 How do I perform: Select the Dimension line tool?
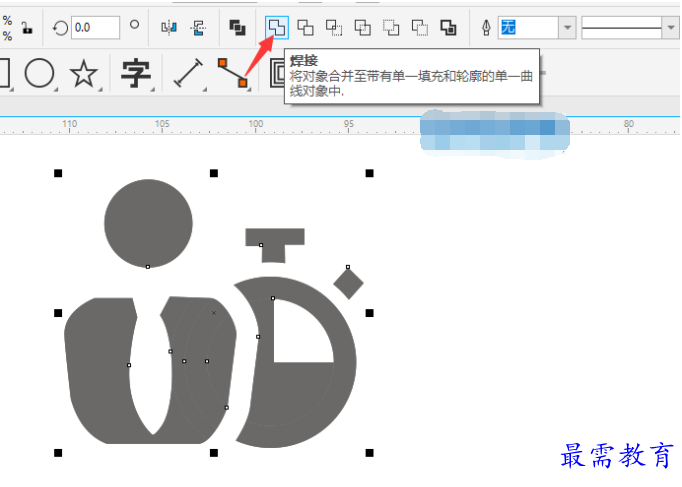click(x=188, y=73)
